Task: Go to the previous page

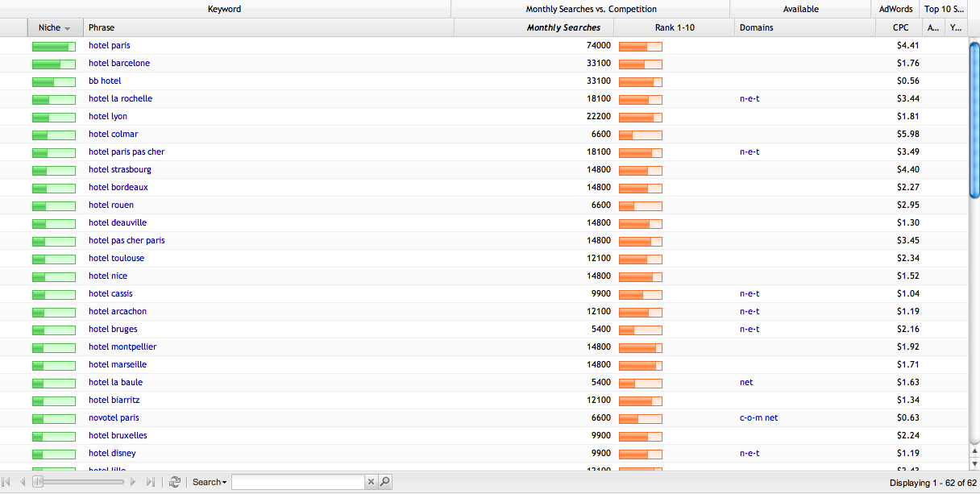Action: 23,482
